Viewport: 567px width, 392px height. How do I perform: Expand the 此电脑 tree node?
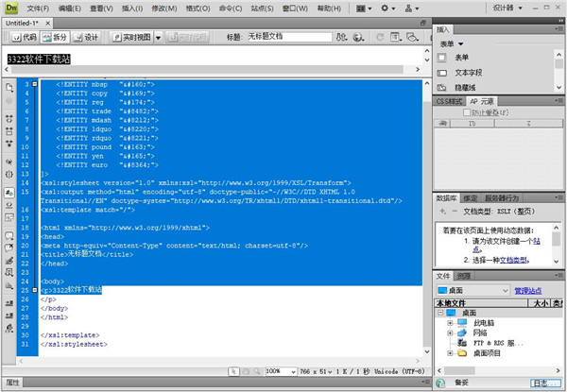(x=450, y=322)
